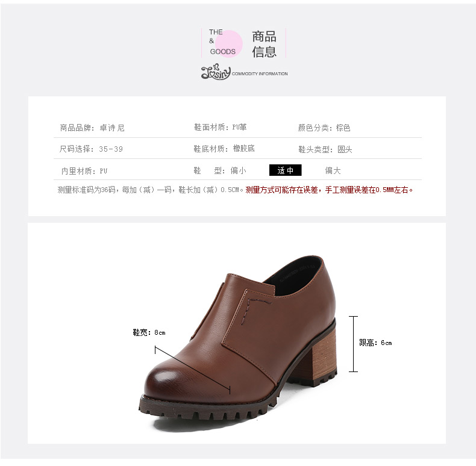Click the 偏大 shoe fit option

click(x=333, y=170)
